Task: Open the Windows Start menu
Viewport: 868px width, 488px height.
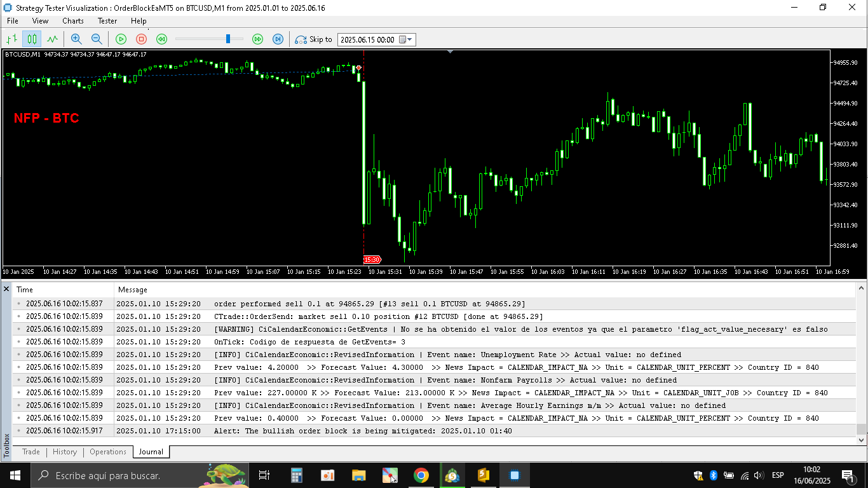Action: click(x=15, y=475)
